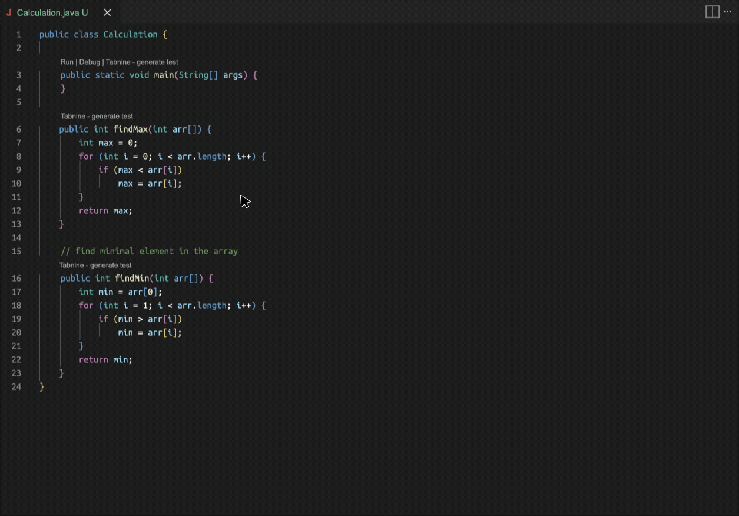This screenshot has height=516, width=739.
Task: Click the 'return max;' statement
Action: tap(105, 210)
